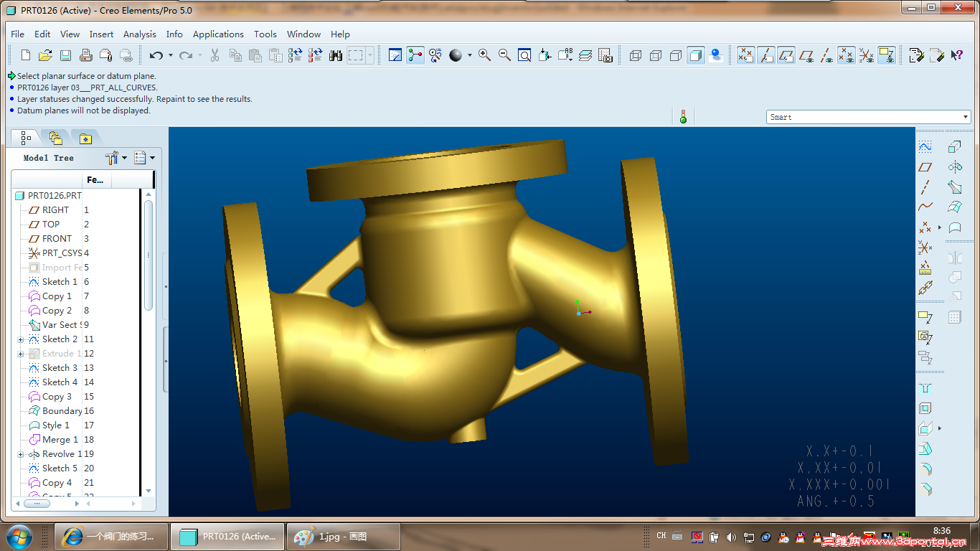Toggle annotation element display

coord(887,55)
